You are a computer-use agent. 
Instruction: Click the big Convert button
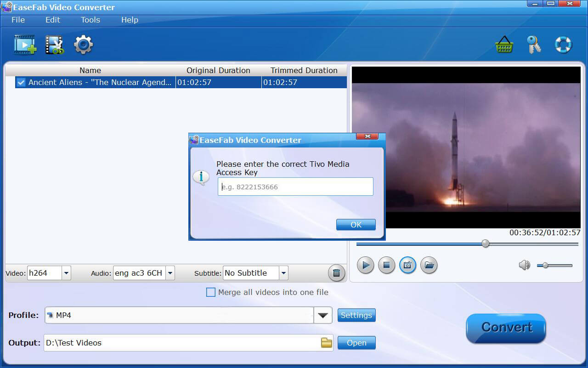[506, 328]
